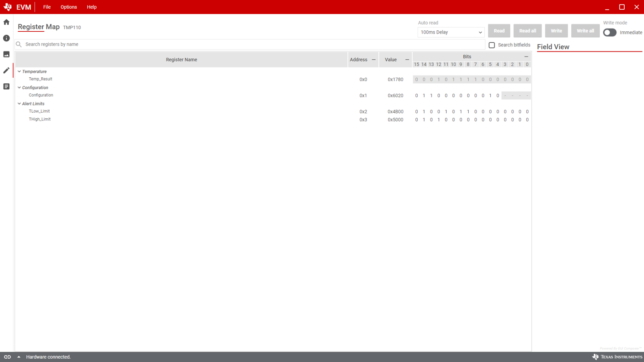644x362 pixels.
Task: Select the Register Map pencil icon
Action: point(6,70)
